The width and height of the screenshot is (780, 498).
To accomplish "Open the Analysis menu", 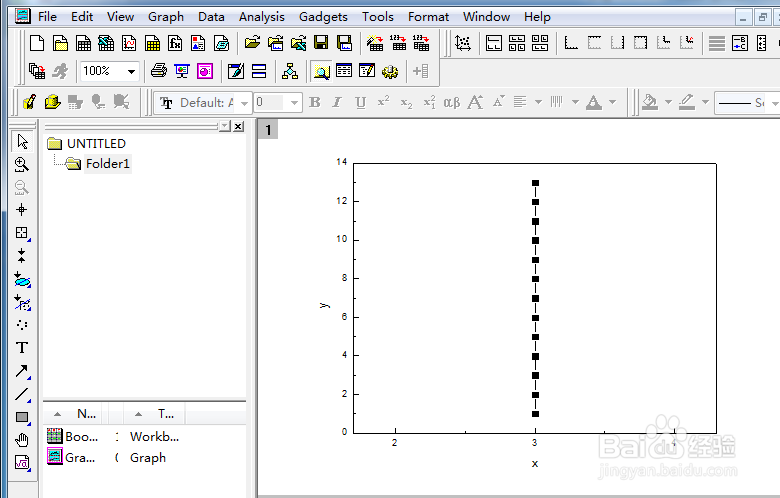I will point(261,16).
